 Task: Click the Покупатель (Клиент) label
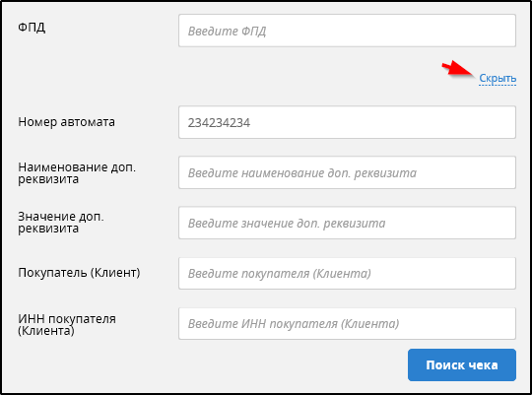point(79,273)
